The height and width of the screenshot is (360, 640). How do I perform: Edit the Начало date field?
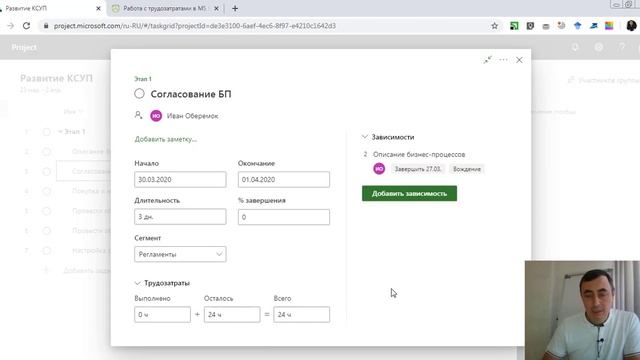click(x=180, y=180)
